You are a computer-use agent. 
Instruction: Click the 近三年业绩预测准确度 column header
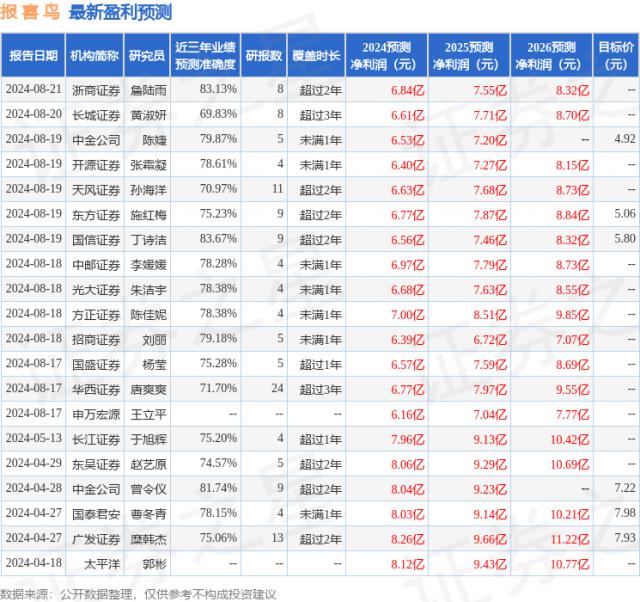[x=205, y=56]
